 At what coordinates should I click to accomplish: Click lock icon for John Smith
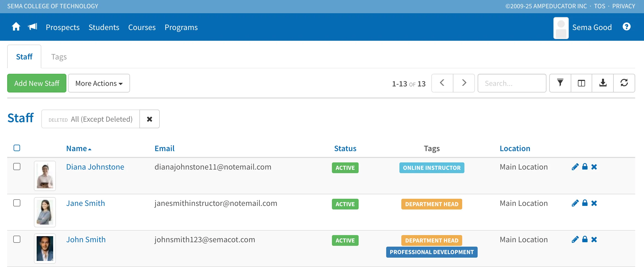point(585,239)
